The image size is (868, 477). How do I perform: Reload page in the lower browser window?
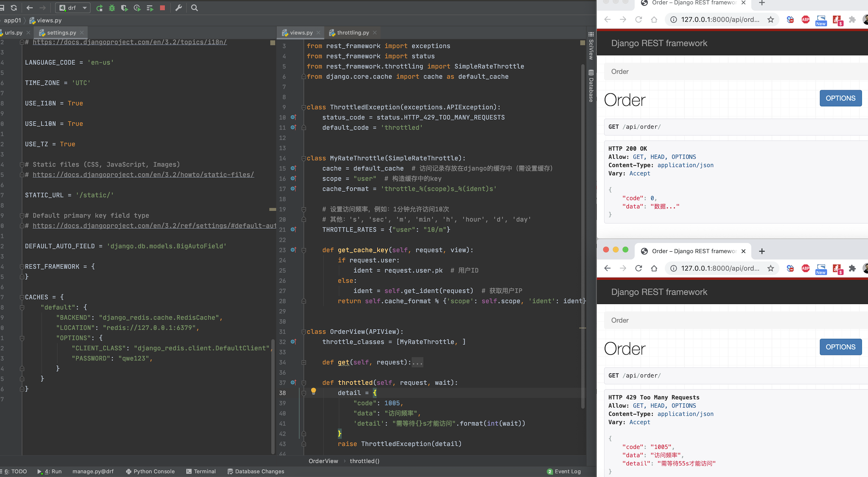click(x=639, y=268)
